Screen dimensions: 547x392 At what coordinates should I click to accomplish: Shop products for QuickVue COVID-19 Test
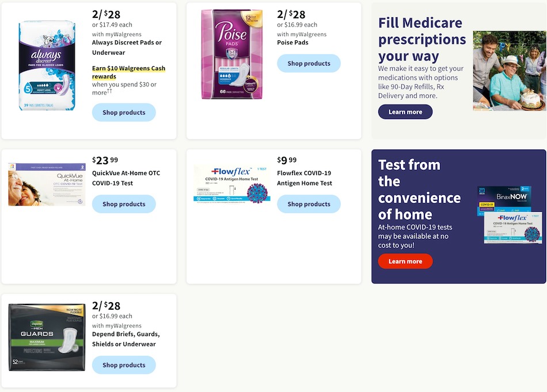[x=124, y=204]
